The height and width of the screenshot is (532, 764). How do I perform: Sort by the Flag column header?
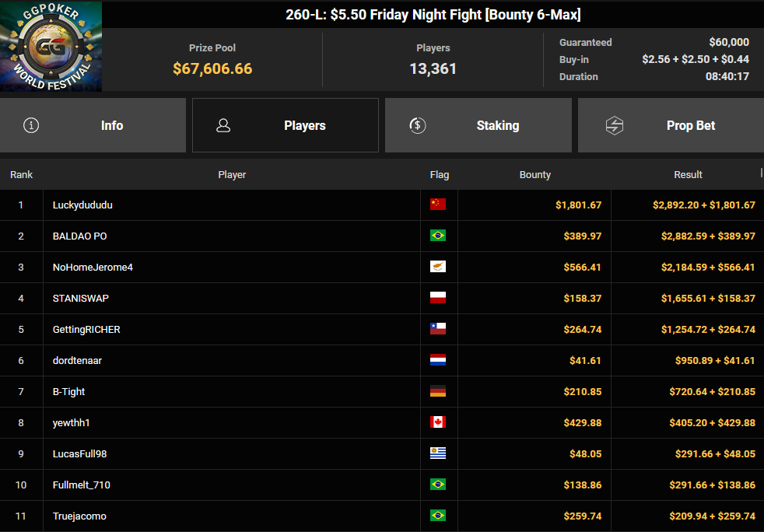(x=440, y=174)
